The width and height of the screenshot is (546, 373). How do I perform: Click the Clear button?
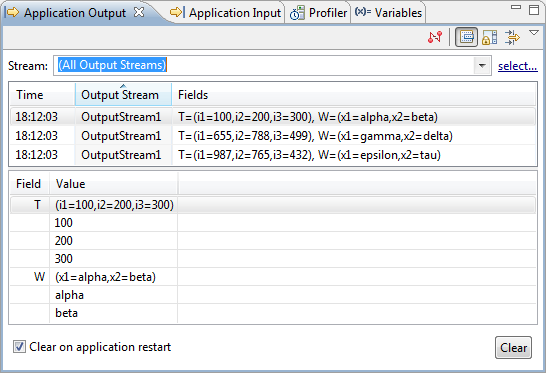[x=513, y=347]
